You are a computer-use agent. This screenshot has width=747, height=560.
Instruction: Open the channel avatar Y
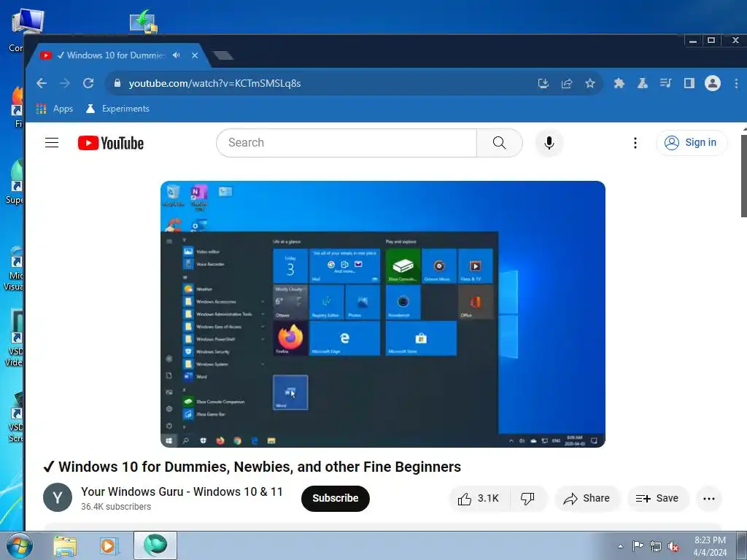coord(58,497)
